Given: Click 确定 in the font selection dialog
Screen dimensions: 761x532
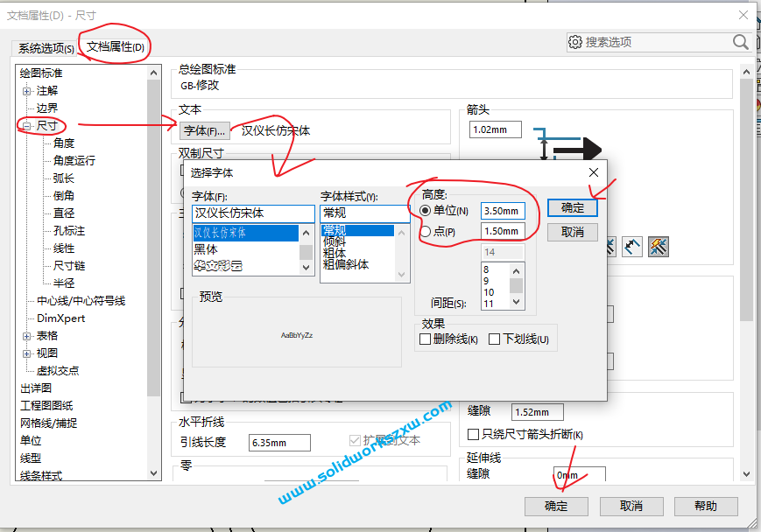Looking at the screenshot, I should 571,207.
